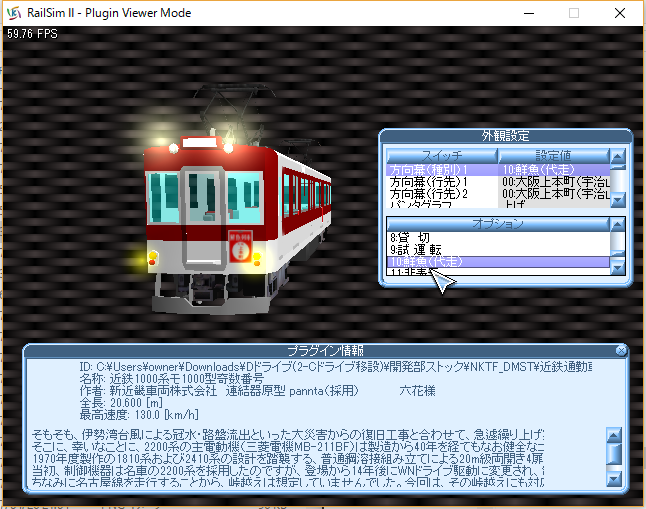Click the オプション list scrollbar thumb
Viewport: 646px width, 509px height.
(x=617, y=253)
